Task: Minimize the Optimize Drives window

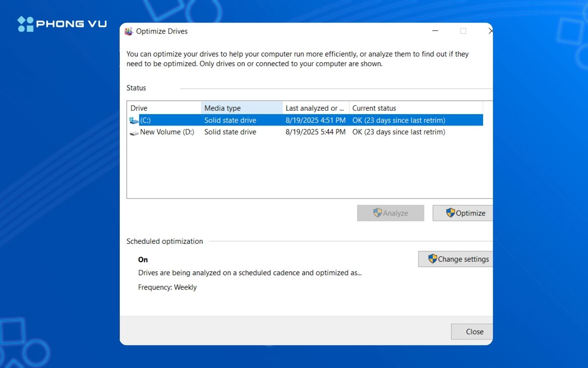Action: tap(435, 31)
